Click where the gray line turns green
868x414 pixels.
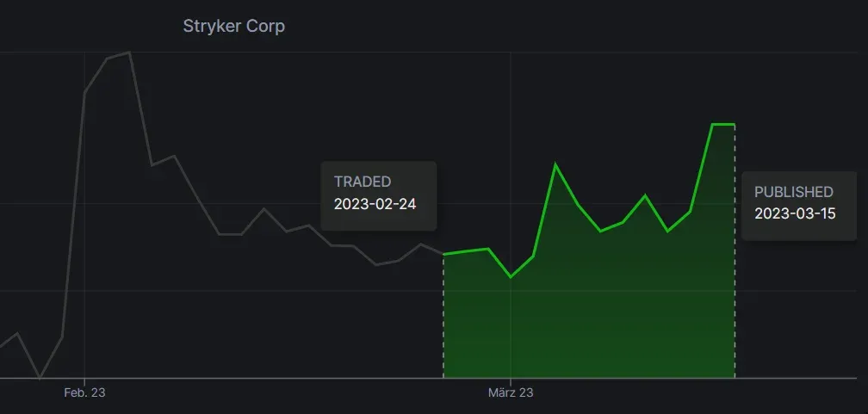pyautogui.click(x=443, y=254)
